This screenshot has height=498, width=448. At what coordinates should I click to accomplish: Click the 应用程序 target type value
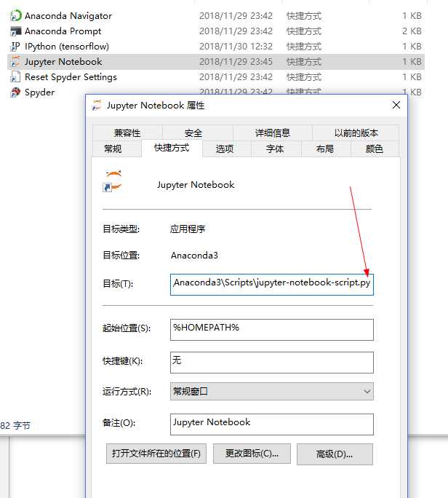[188, 229]
